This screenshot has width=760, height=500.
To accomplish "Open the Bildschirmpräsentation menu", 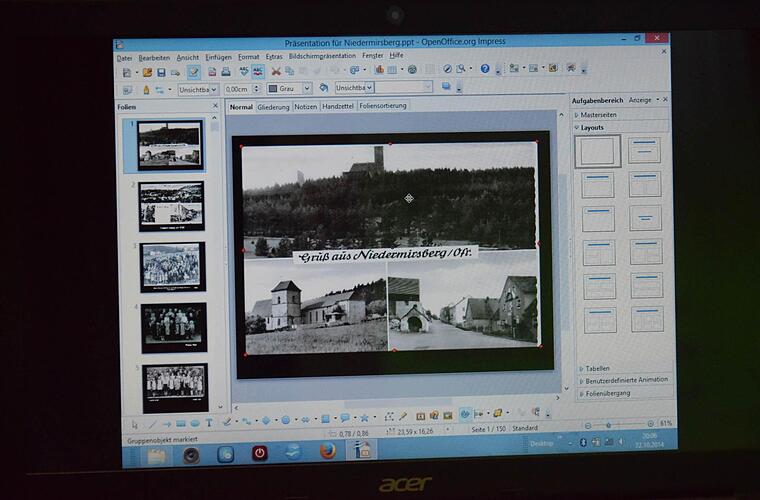I will coord(322,56).
